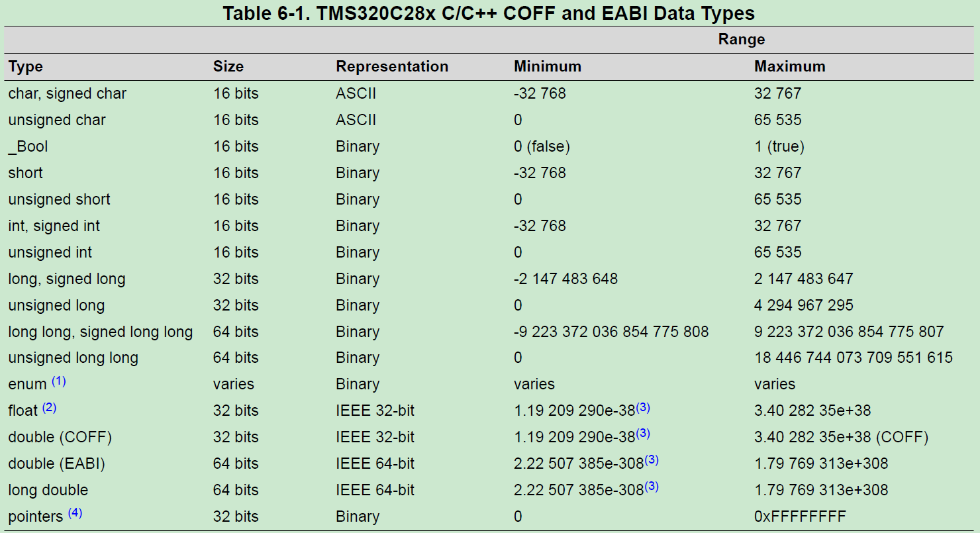Click the 'Maximum' column header
980x533 pixels.
pyautogui.click(x=790, y=66)
